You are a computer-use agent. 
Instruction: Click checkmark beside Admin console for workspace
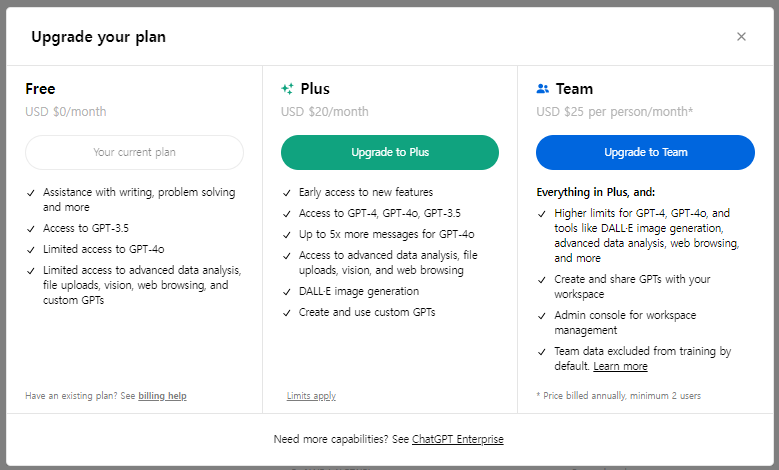click(542, 316)
